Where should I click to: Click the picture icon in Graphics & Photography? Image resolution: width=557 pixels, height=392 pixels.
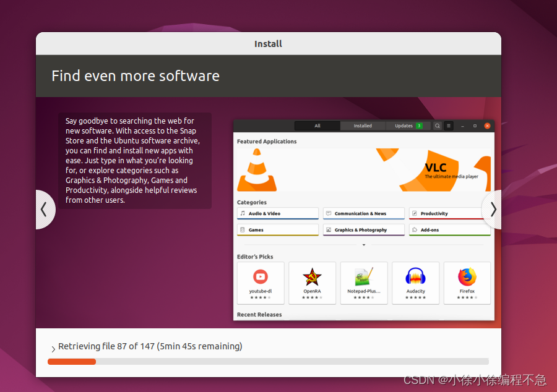(x=329, y=229)
